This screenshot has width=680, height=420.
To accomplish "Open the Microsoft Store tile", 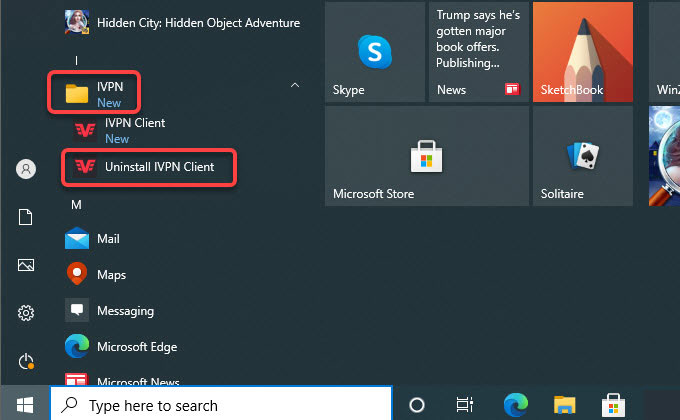I will pyautogui.click(x=427, y=156).
